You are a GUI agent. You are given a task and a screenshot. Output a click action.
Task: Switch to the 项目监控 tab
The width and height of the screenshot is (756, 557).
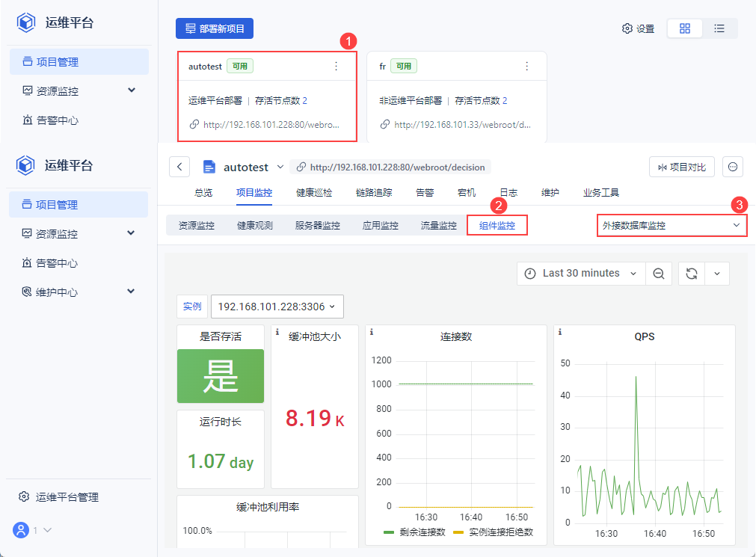tap(254, 192)
